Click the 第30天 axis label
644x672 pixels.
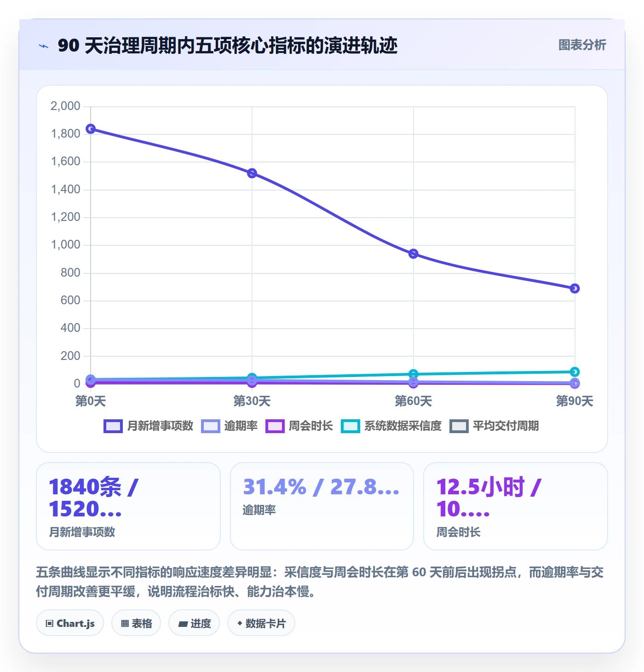click(x=252, y=401)
